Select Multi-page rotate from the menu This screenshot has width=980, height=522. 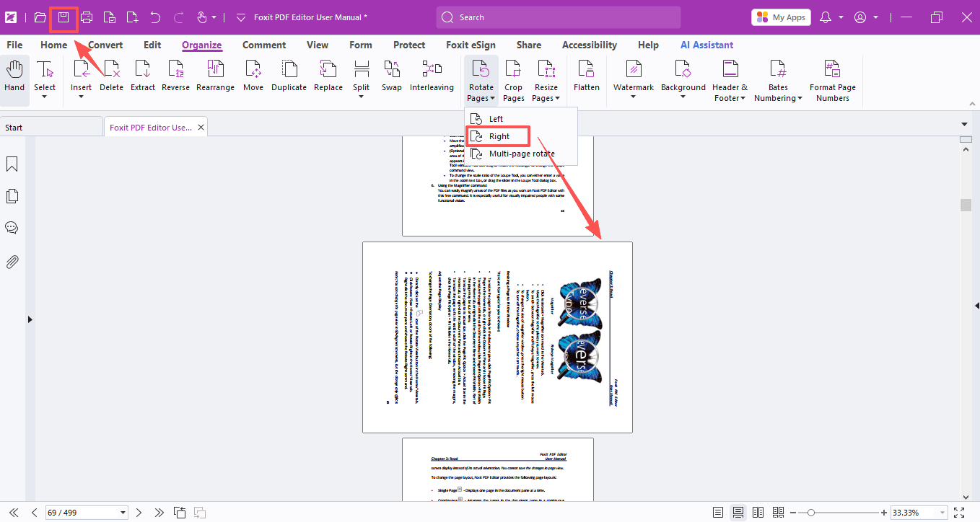click(522, 154)
